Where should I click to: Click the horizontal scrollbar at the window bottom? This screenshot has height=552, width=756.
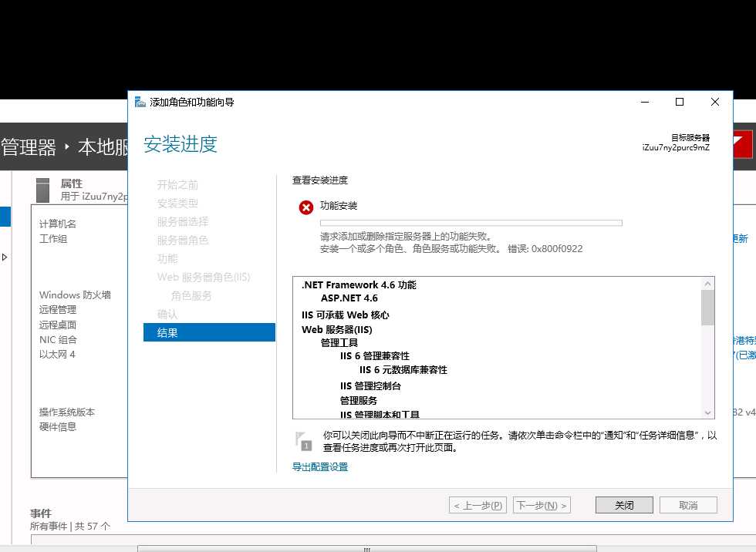point(367,549)
